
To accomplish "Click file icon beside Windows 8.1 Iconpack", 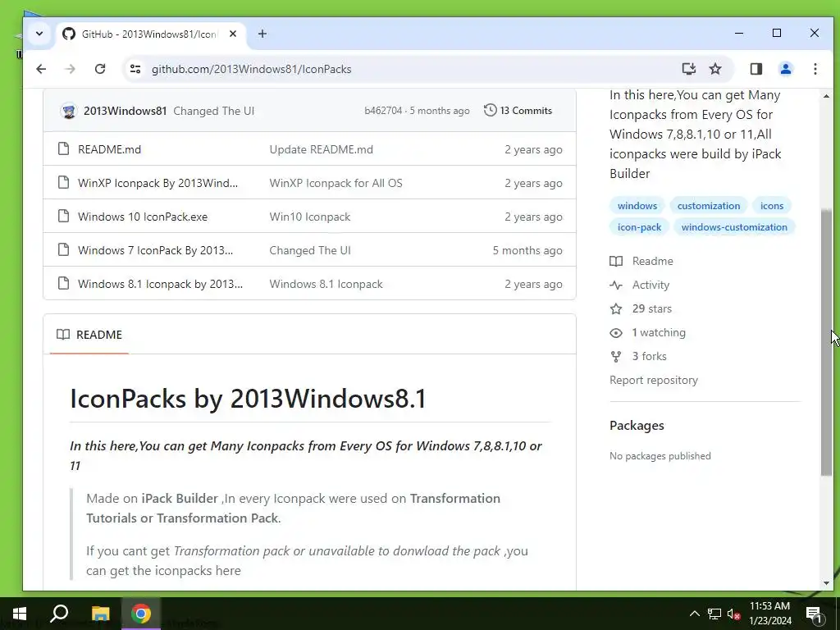I will pos(64,283).
